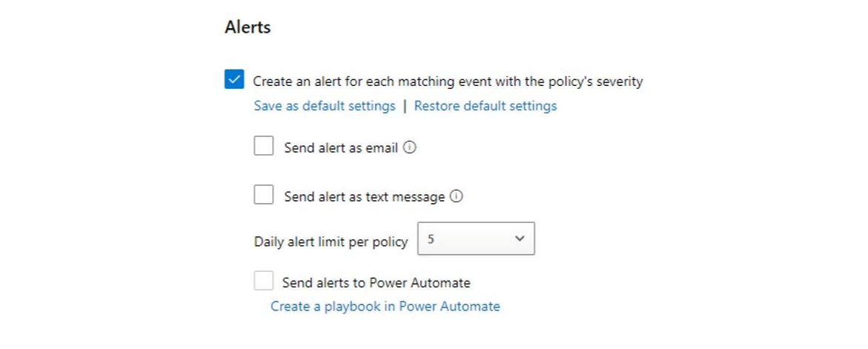
Task: Click the separator between Save and Restore links
Action: pyautogui.click(x=405, y=106)
